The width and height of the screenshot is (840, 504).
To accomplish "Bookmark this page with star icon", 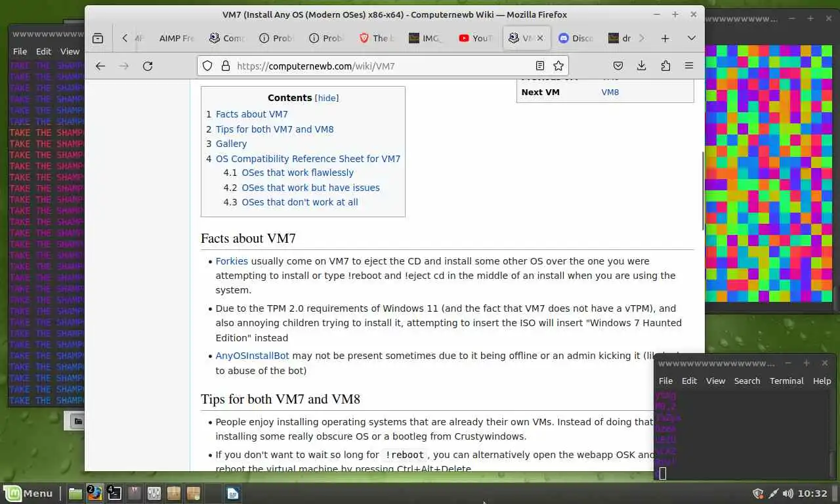I will tap(558, 66).
